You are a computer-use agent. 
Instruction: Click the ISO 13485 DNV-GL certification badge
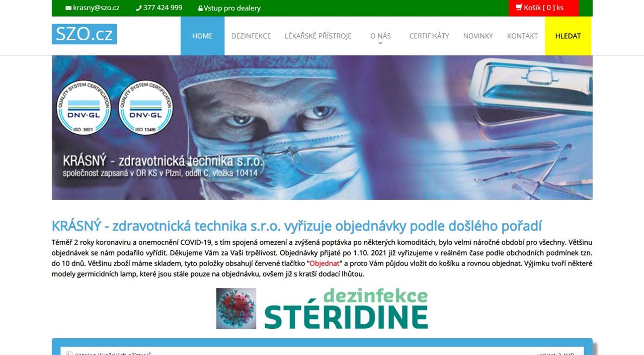145,108
